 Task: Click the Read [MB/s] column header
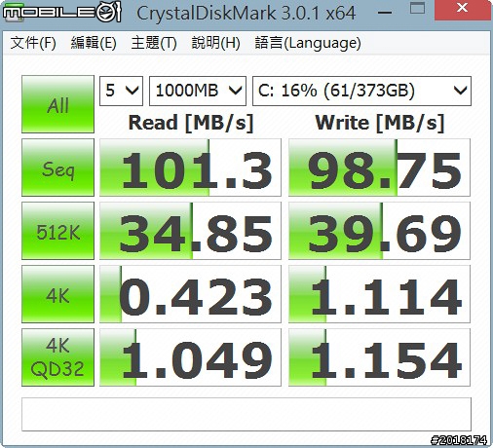click(191, 123)
